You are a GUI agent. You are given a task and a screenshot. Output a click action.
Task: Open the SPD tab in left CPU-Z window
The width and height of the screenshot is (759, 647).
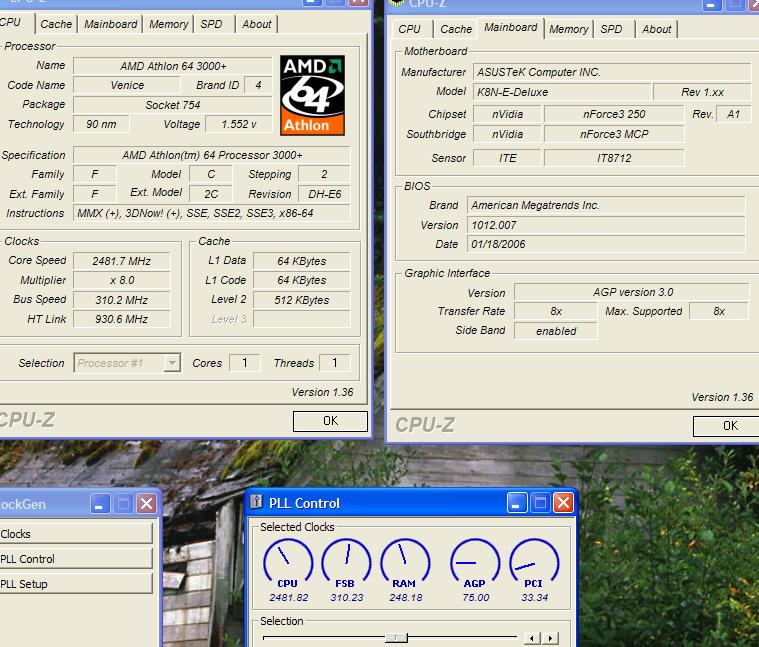pos(212,24)
